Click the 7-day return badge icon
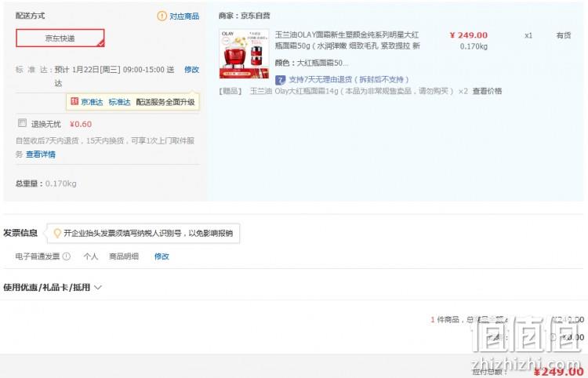This screenshot has width=588, height=378. click(280, 80)
